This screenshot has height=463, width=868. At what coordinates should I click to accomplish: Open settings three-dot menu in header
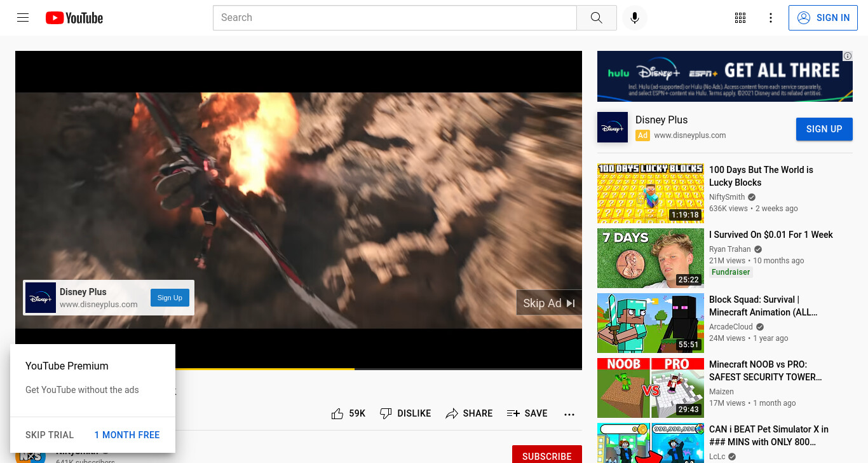pos(771,18)
